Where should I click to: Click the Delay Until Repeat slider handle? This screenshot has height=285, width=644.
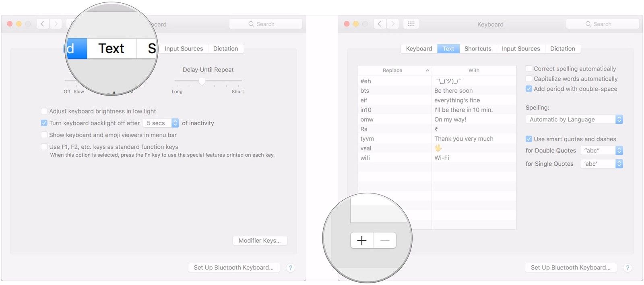point(202,82)
